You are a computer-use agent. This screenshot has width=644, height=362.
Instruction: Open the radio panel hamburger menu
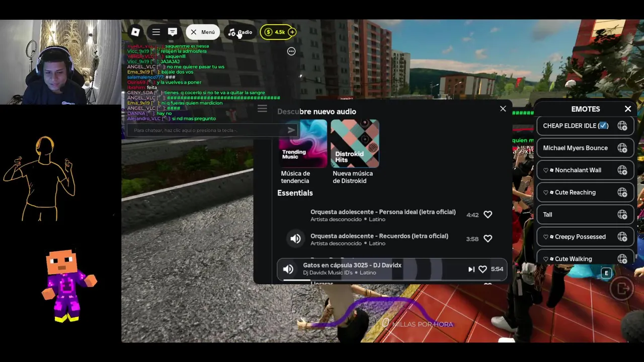(x=262, y=109)
